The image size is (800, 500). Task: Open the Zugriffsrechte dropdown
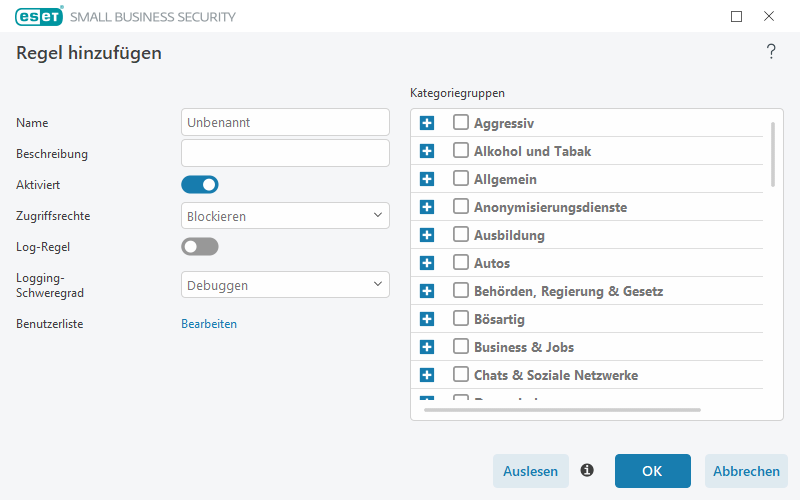click(x=285, y=216)
